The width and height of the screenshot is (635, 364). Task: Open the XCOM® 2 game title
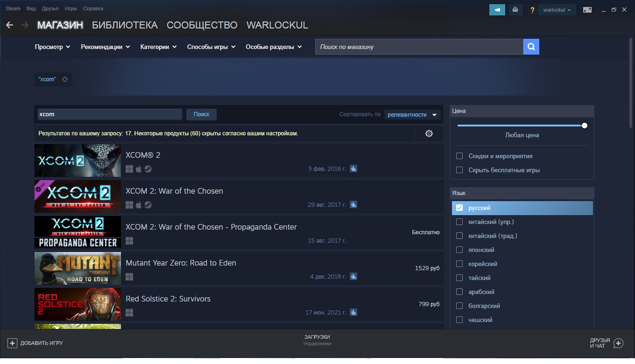[143, 155]
